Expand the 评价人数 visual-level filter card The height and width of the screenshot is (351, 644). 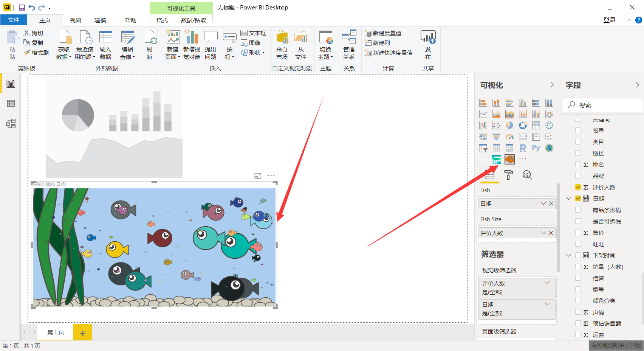click(547, 283)
